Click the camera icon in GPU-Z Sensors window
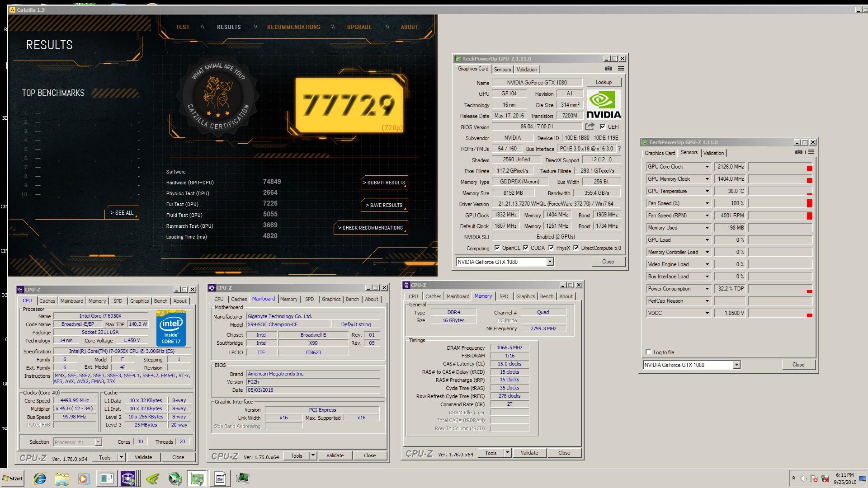868x488 pixels. (x=799, y=152)
